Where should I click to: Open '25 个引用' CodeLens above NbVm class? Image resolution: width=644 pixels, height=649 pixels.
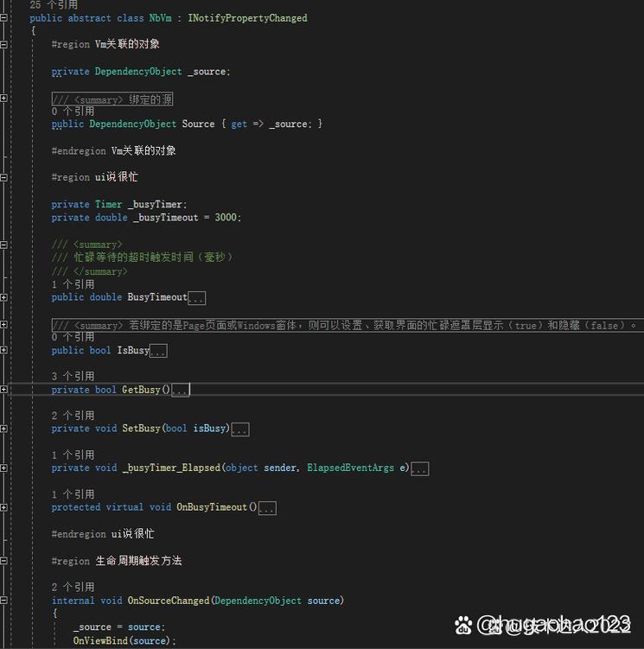[x=54, y=4]
